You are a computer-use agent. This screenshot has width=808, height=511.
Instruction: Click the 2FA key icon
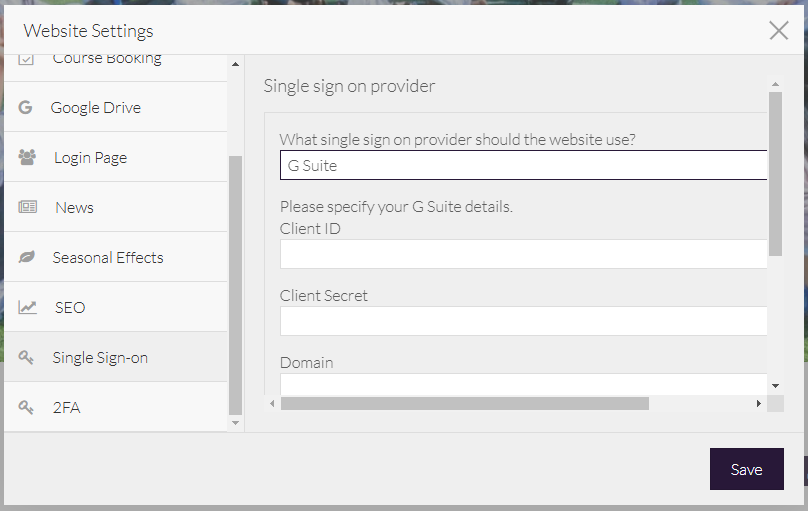point(27,407)
